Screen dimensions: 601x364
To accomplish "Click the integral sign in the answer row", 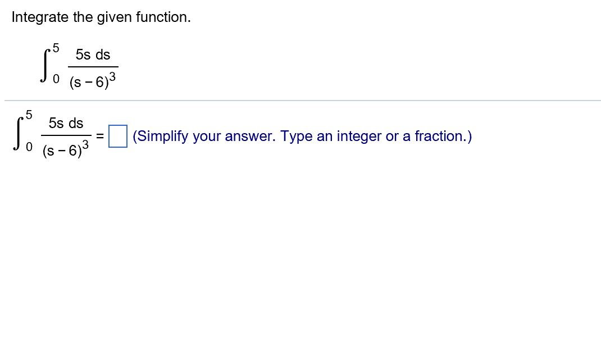I will click(x=17, y=135).
